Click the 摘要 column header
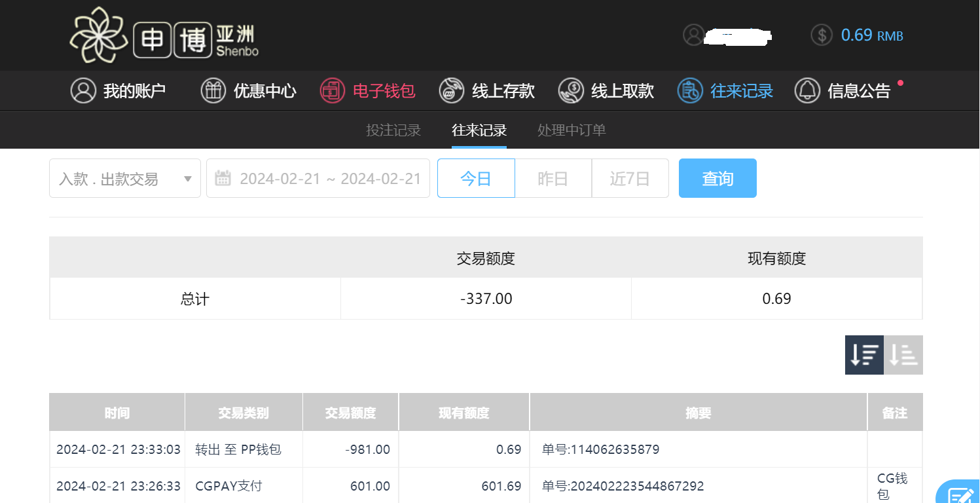The image size is (980, 503). [x=699, y=413]
